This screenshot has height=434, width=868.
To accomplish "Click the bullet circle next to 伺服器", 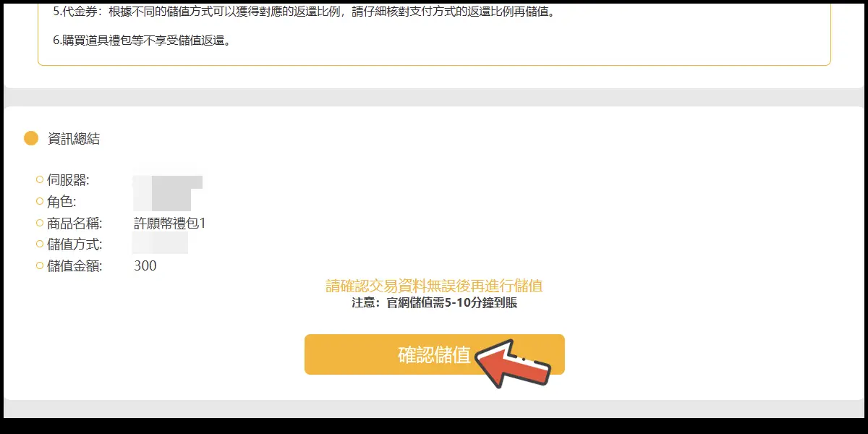I will click(40, 180).
